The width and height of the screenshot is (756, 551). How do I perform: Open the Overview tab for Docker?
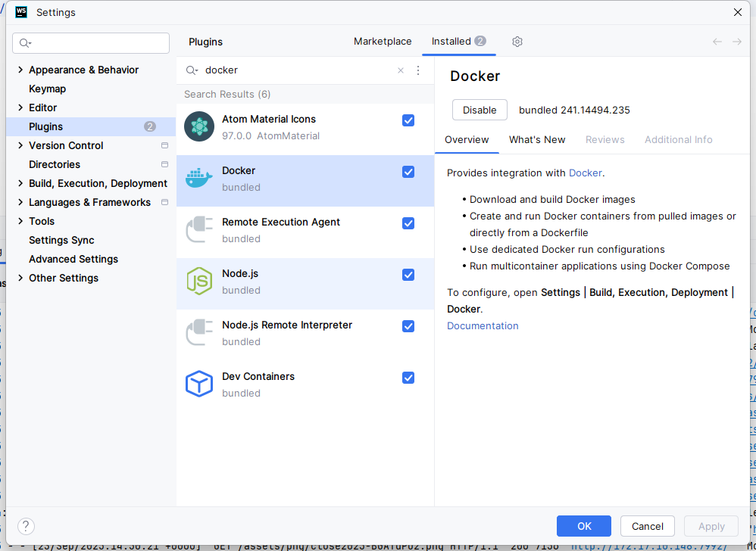467,140
